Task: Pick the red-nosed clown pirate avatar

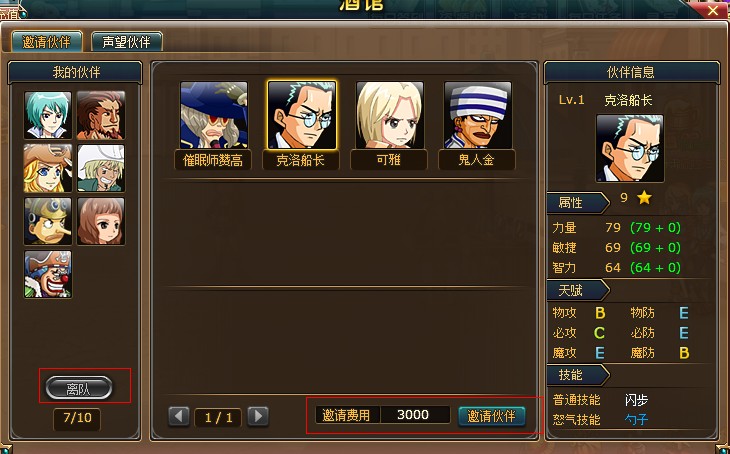Action: pos(48,274)
